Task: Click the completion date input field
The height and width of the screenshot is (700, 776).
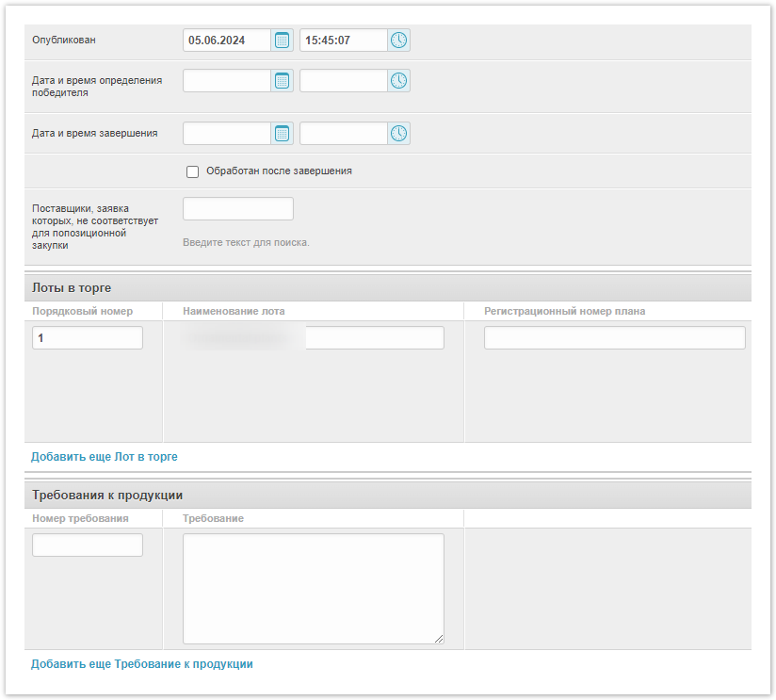Action: click(227, 134)
